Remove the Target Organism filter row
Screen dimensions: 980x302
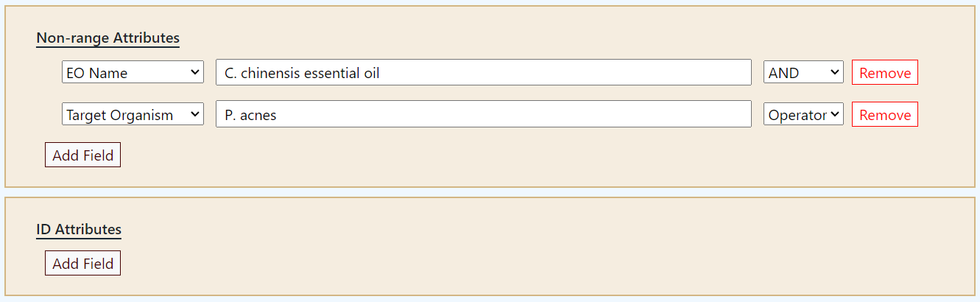[x=884, y=114]
